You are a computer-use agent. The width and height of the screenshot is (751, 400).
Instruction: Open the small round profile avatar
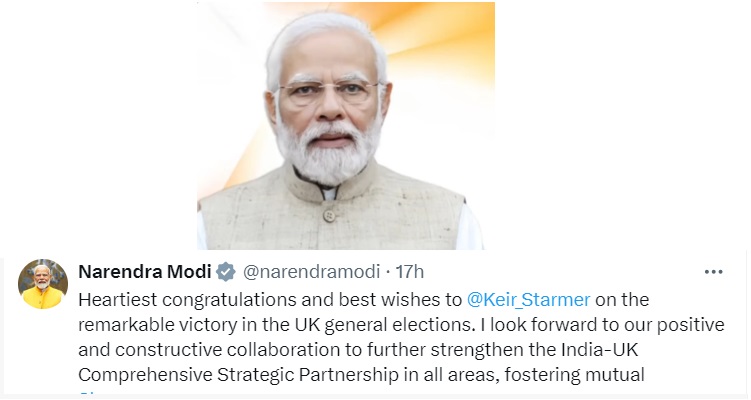(43, 284)
